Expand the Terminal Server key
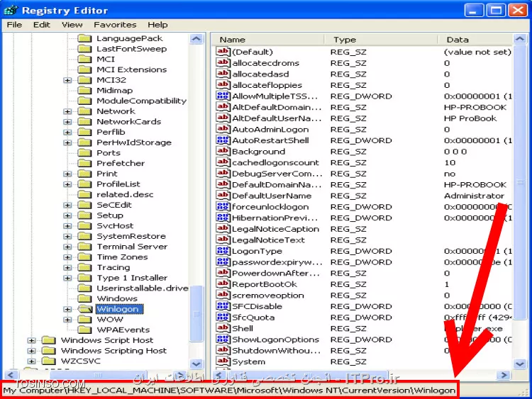This screenshot has width=532, height=399. [x=67, y=247]
